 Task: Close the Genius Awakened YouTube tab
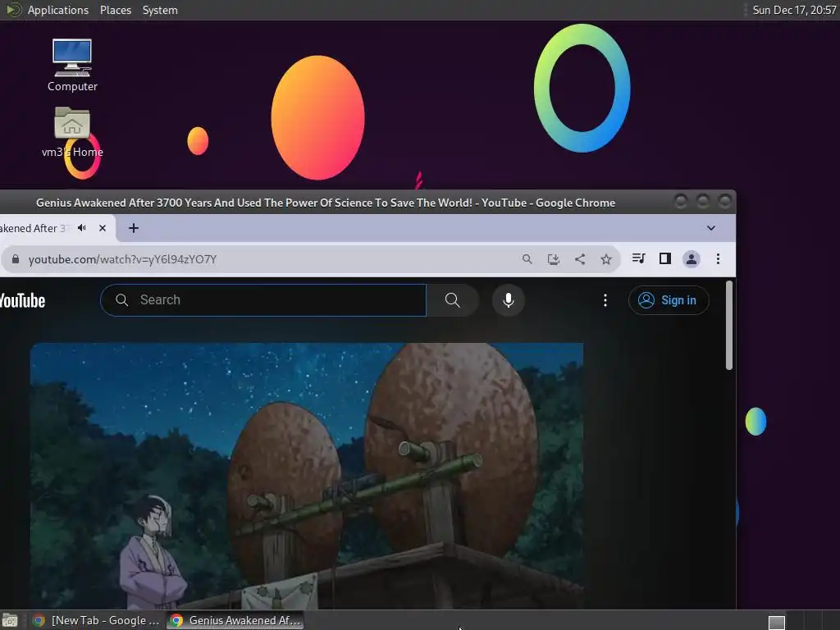(103, 228)
